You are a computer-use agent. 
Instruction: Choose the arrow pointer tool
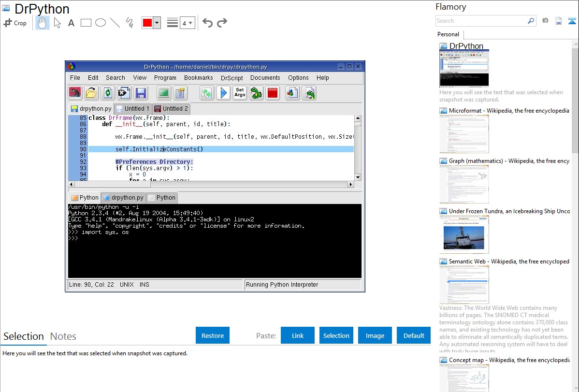[57, 23]
